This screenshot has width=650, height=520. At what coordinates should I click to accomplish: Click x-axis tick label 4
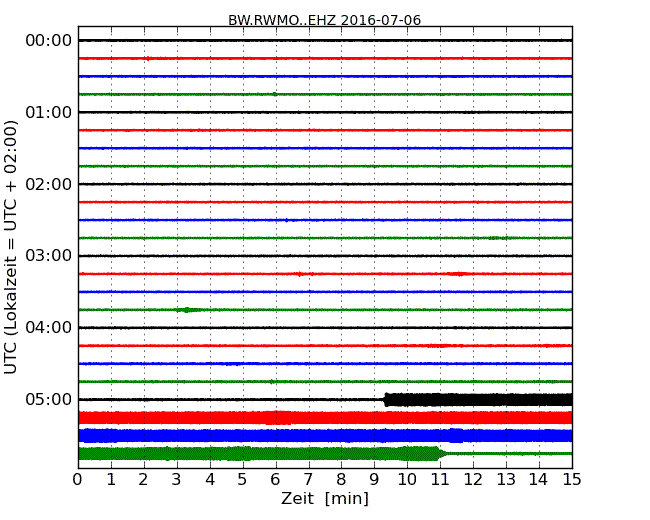click(210, 480)
